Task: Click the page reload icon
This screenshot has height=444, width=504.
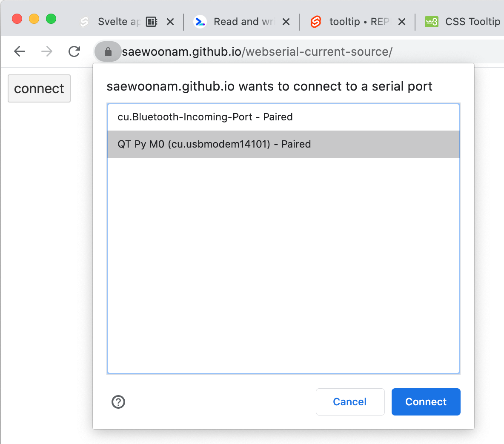Action: (74, 51)
